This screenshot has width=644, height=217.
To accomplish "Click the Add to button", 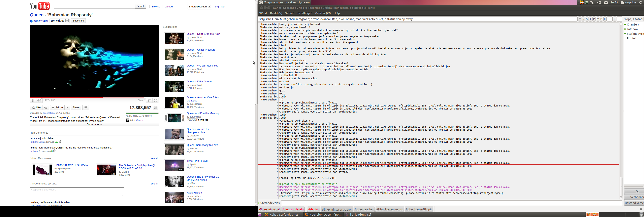I will [x=57, y=108].
